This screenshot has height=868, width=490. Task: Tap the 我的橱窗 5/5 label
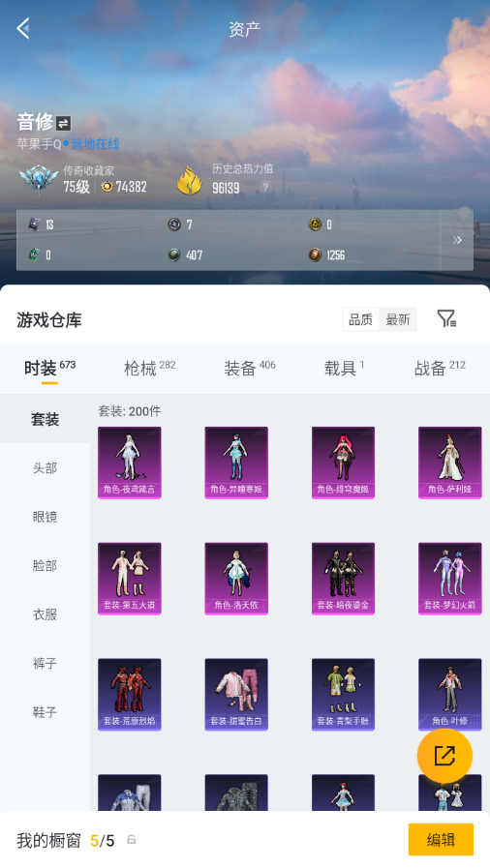pos(65,840)
